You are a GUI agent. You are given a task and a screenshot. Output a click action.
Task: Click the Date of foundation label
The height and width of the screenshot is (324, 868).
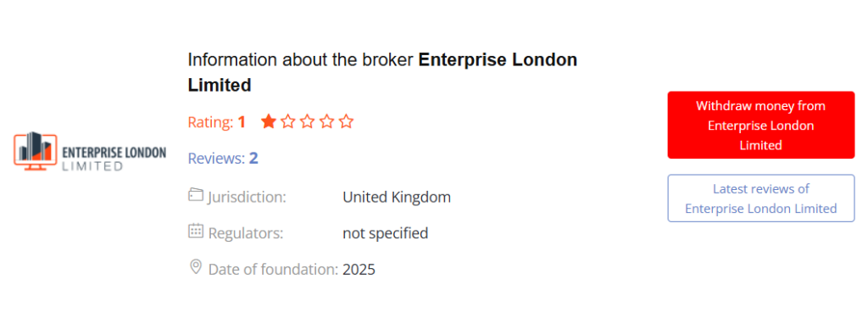(x=273, y=270)
